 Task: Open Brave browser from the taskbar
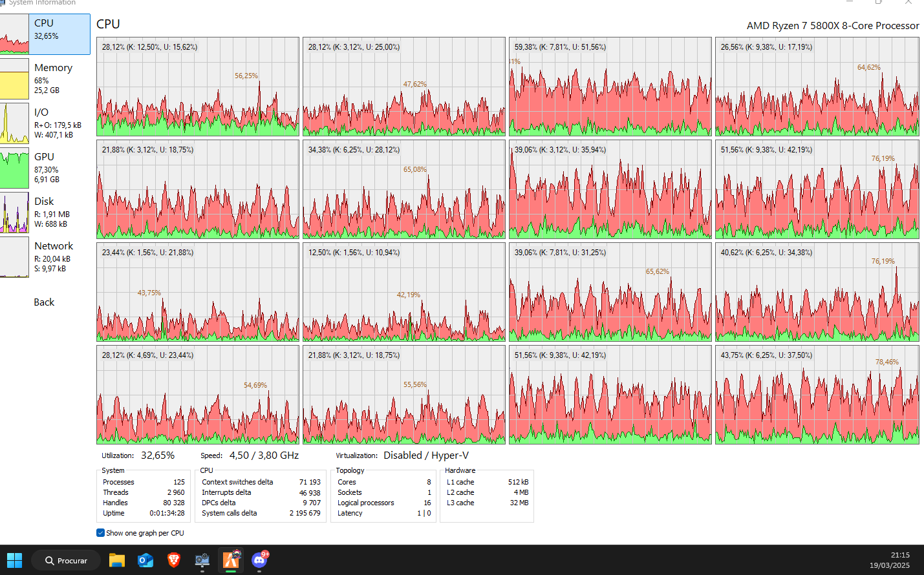(x=174, y=560)
